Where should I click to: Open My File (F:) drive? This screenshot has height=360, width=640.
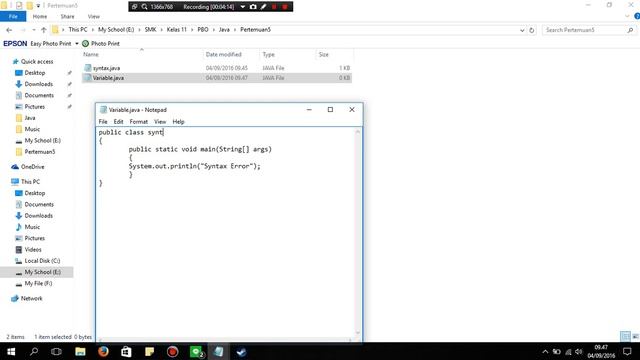point(38,283)
